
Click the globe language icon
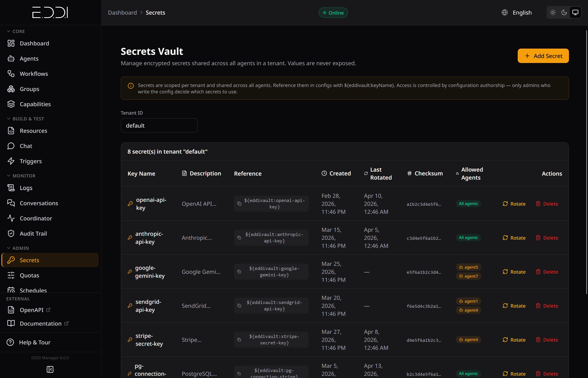click(x=504, y=13)
